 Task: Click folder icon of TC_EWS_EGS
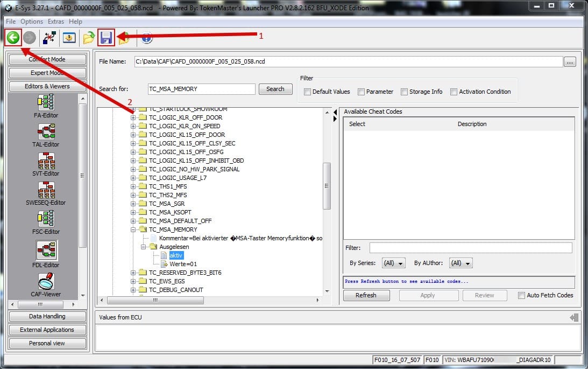143,281
